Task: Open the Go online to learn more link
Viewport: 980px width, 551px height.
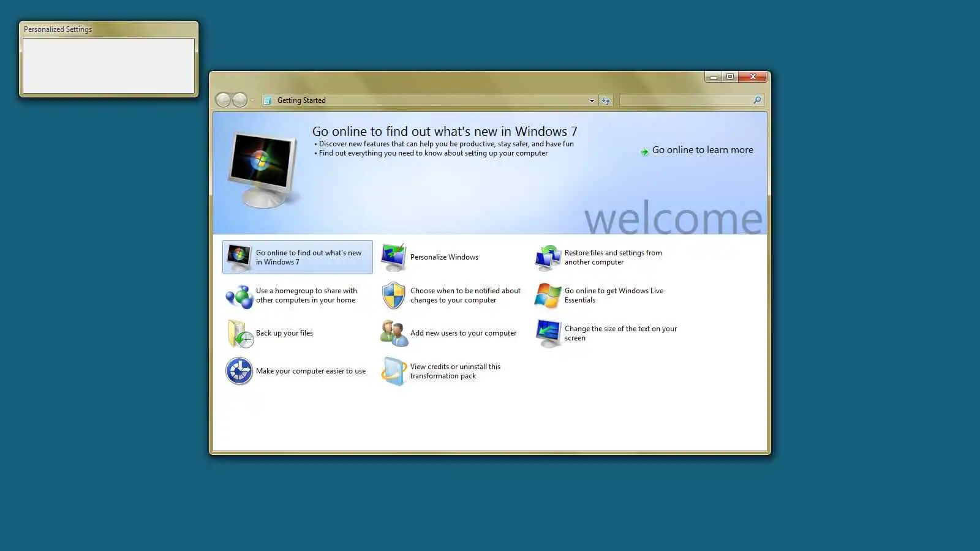Action: coord(703,150)
